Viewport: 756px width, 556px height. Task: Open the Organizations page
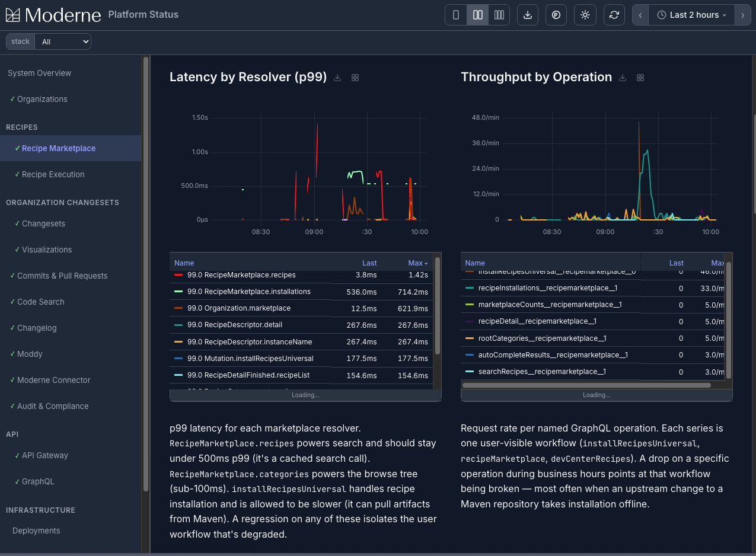click(42, 99)
